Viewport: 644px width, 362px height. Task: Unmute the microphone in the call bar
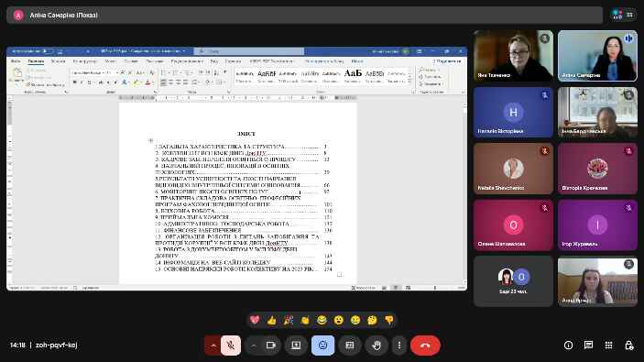pyautogui.click(x=231, y=346)
